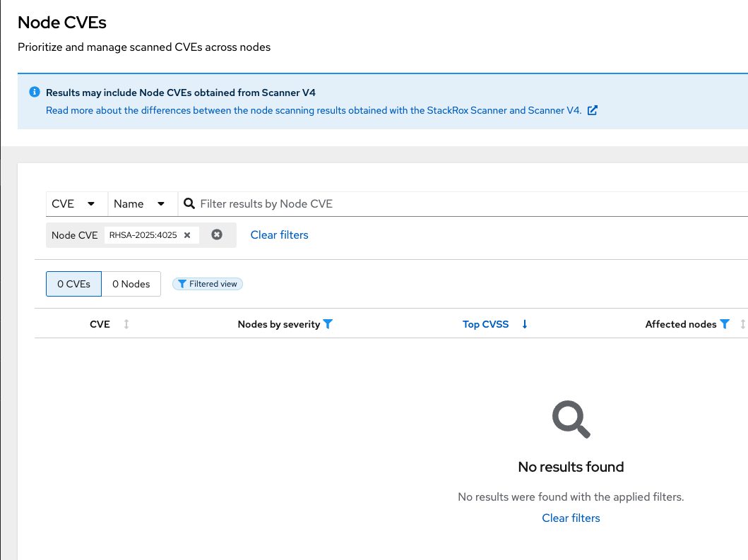Click the RHSA-2025:4025 chip text

coord(143,235)
